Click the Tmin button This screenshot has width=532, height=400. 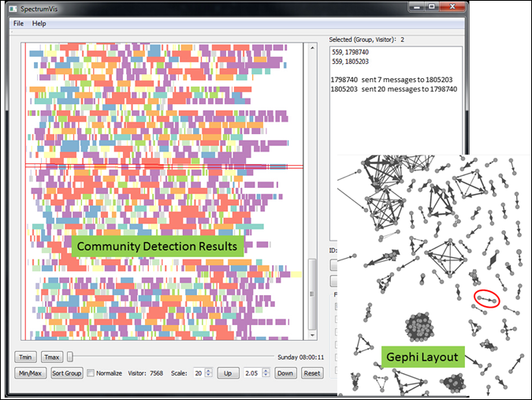click(26, 357)
